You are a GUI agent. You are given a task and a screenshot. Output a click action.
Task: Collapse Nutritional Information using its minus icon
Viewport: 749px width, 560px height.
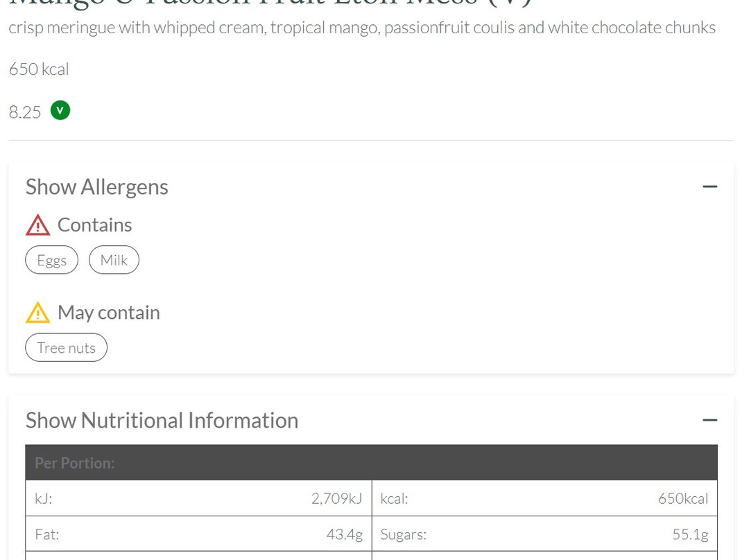coord(709,420)
